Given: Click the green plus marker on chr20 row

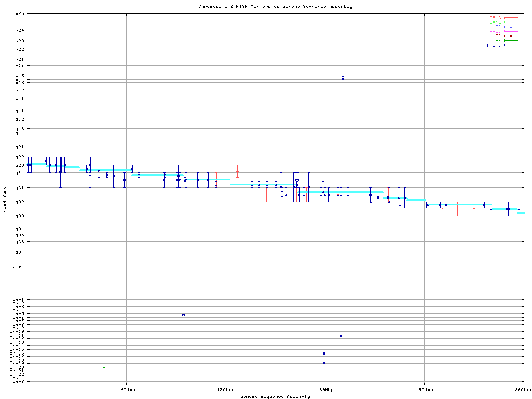Looking at the screenshot, I should click(104, 367).
